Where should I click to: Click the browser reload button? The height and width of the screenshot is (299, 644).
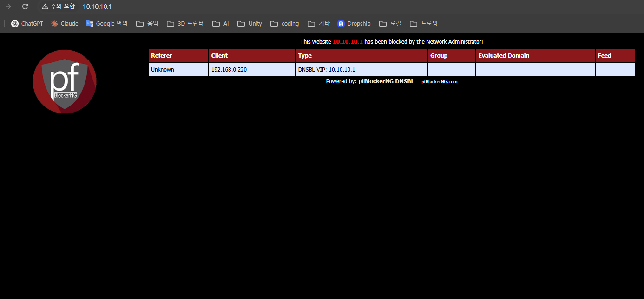(25, 7)
